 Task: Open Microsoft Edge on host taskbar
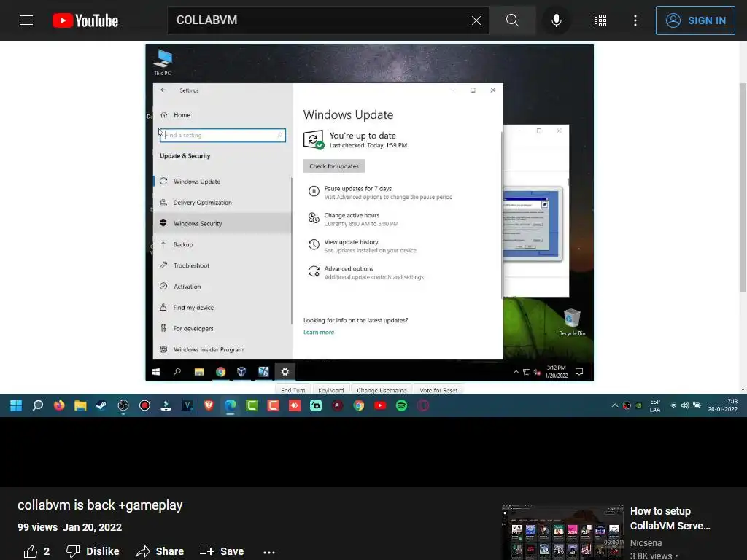[231, 405]
